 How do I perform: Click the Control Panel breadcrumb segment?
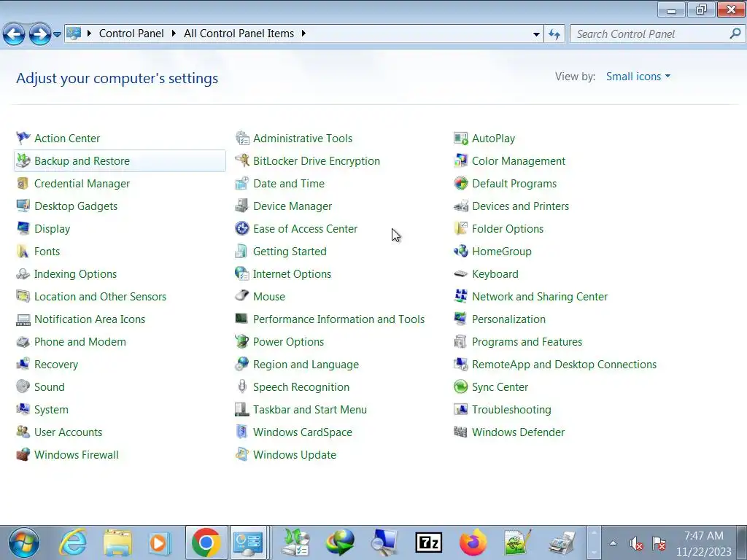coord(131,34)
